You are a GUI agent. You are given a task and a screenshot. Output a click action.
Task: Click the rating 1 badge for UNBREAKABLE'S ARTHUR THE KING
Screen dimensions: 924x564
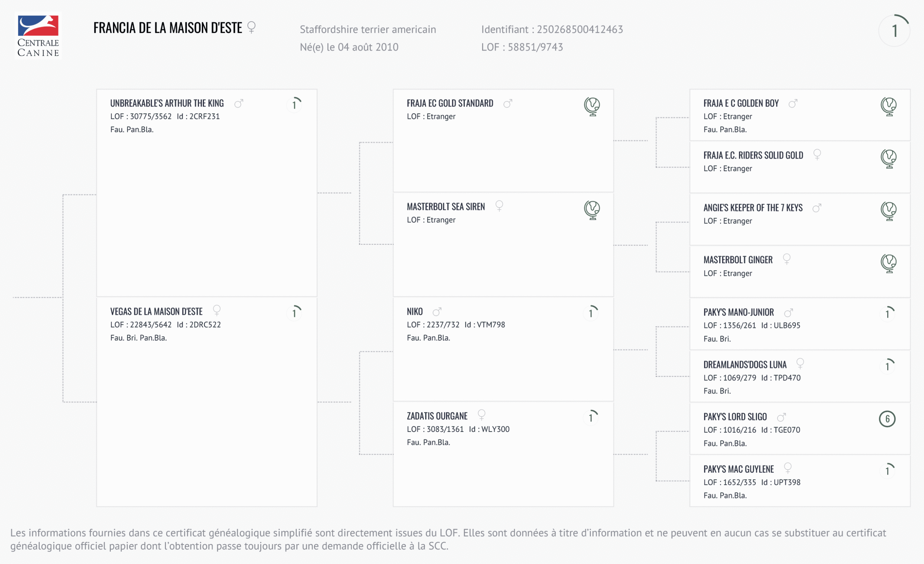(295, 104)
